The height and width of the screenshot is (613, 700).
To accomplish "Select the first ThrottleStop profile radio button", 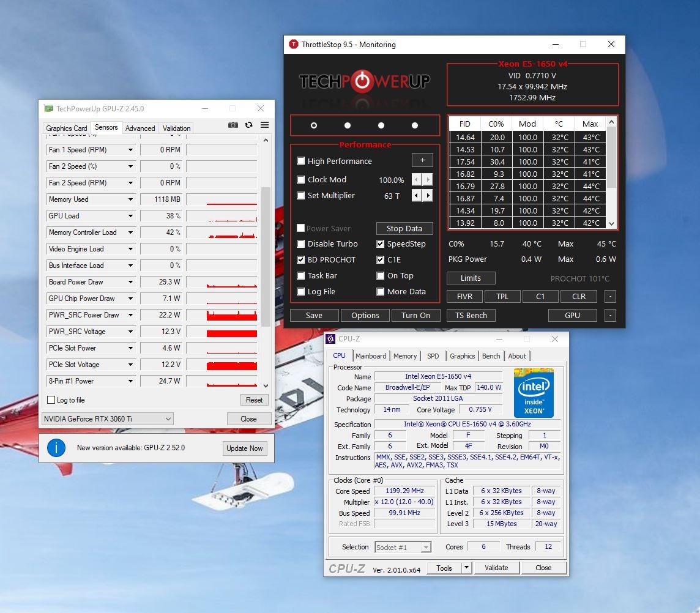I will pyautogui.click(x=314, y=125).
